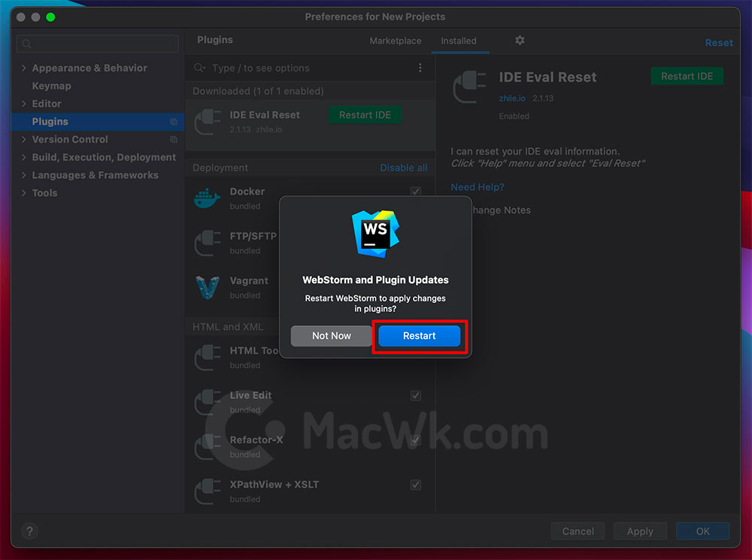The image size is (752, 560).
Task: Dismiss dialog with Not Now
Action: (332, 335)
